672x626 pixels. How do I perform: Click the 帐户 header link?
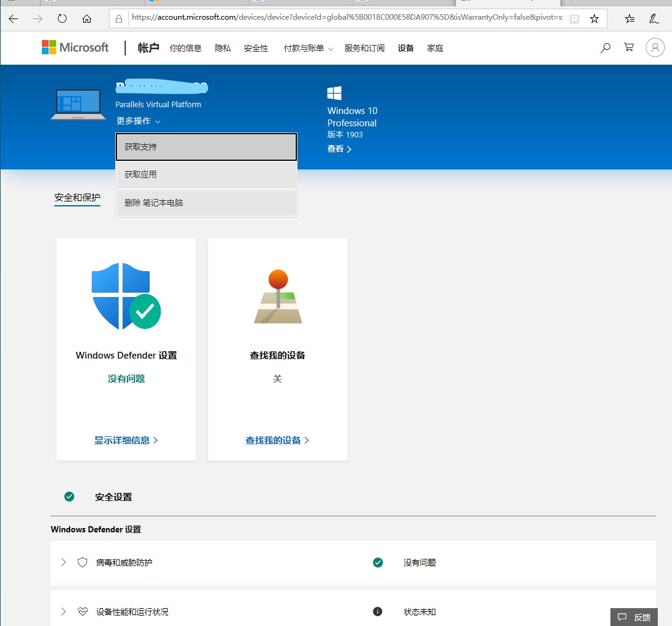(x=148, y=47)
